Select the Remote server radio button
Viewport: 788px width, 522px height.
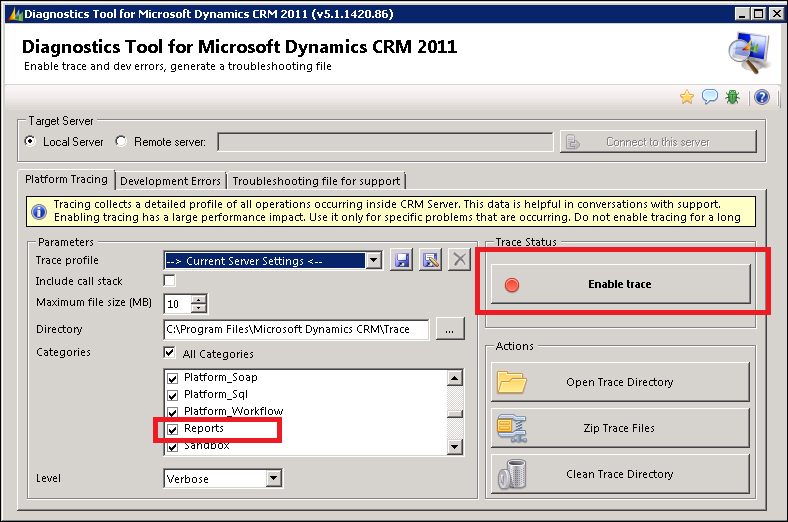[122, 142]
